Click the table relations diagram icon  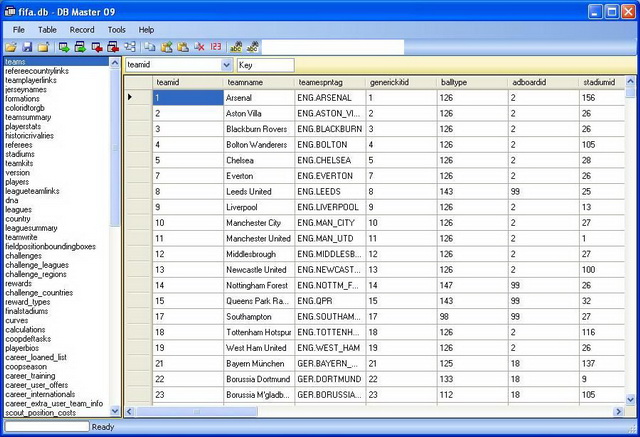130,47
